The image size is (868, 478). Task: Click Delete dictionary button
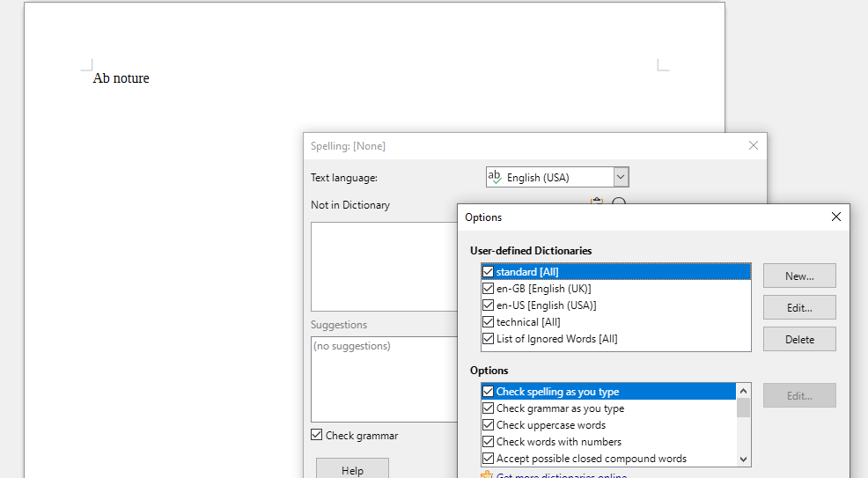[x=799, y=339]
